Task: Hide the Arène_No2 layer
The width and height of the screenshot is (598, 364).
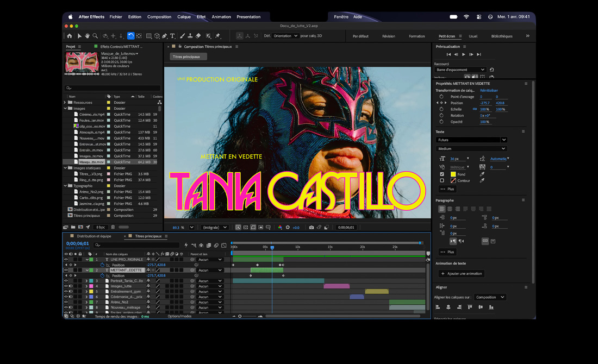Action: (x=66, y=302)
